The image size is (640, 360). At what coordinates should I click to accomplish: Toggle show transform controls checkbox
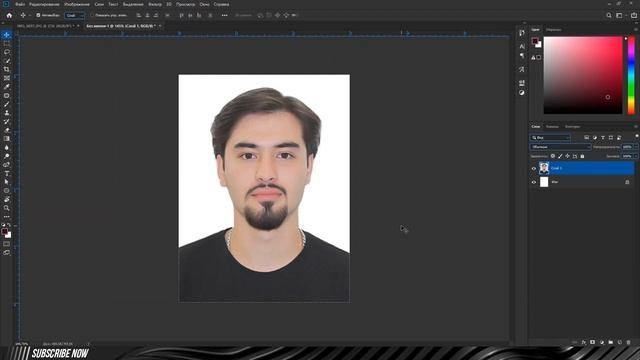[92, 16]
